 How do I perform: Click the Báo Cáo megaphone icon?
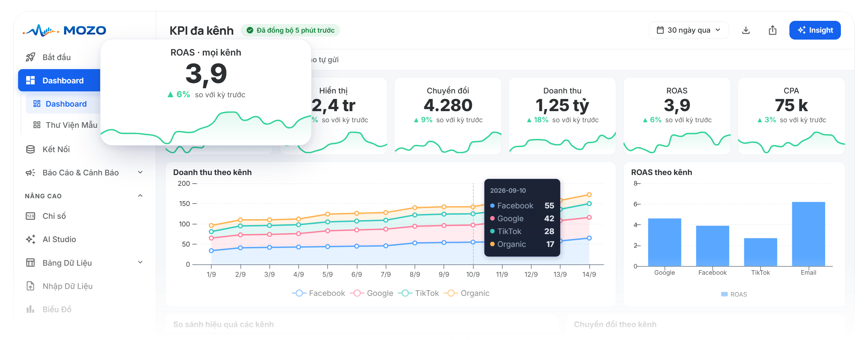31,173
